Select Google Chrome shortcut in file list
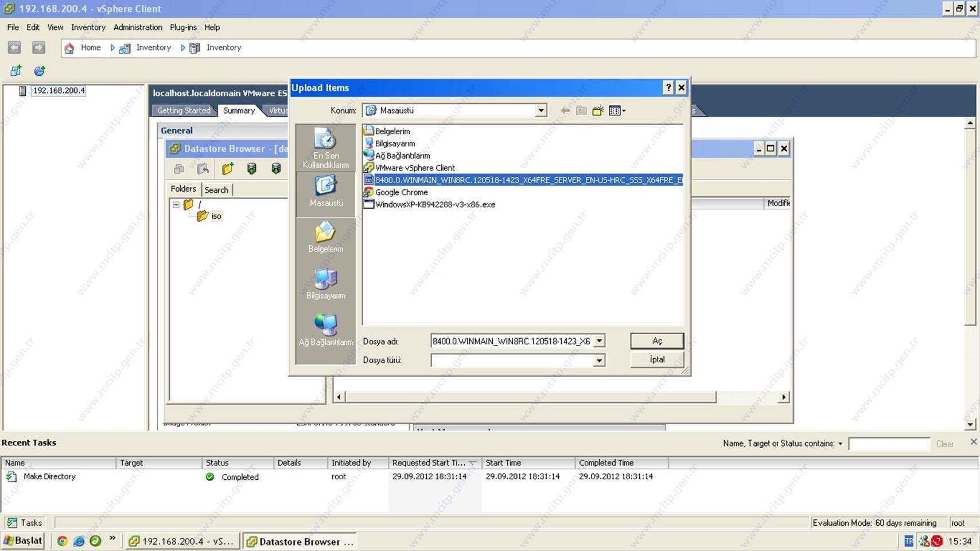Screen dimensions: 980x551 (x=396, y=192)
